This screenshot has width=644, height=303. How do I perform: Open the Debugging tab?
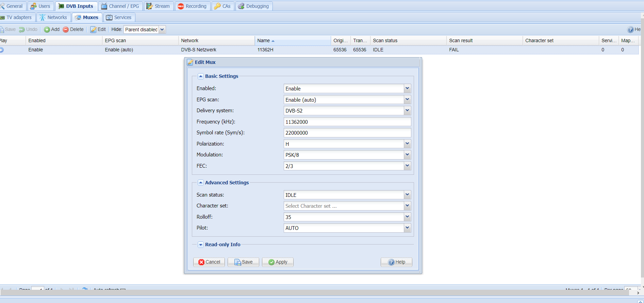coord(253,6)
